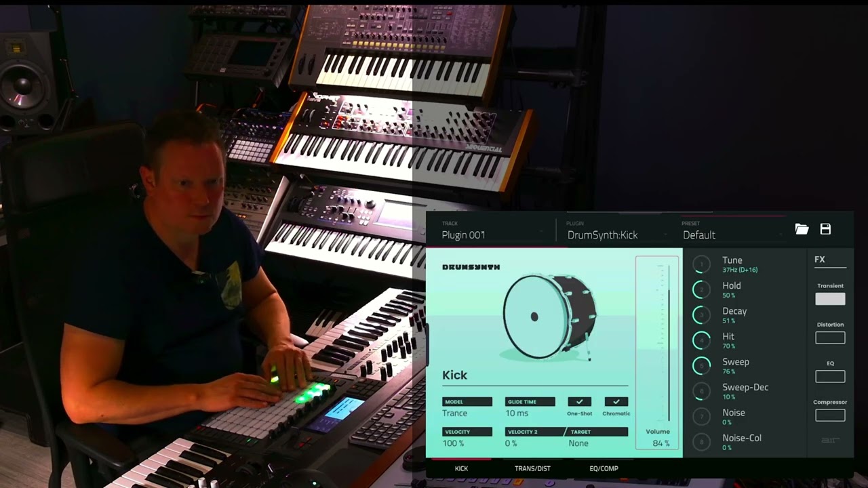Click the Tune readout 37Hz (D+16)

tap(740, 270)
